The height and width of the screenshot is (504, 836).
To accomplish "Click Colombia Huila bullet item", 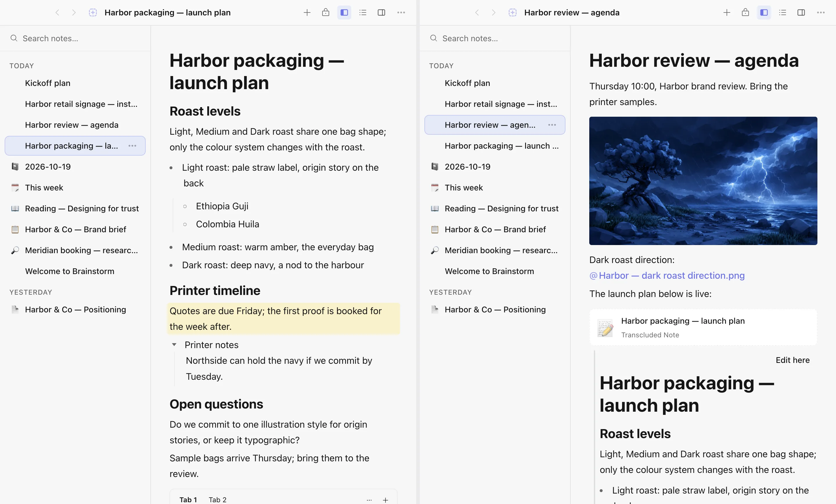I will pyautogui.click(x=227, y=224).
